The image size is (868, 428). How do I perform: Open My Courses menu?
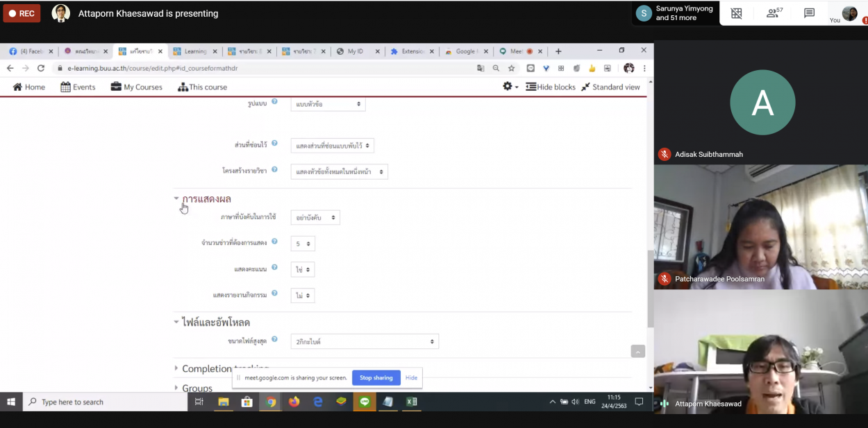click(x=136, y=87)
